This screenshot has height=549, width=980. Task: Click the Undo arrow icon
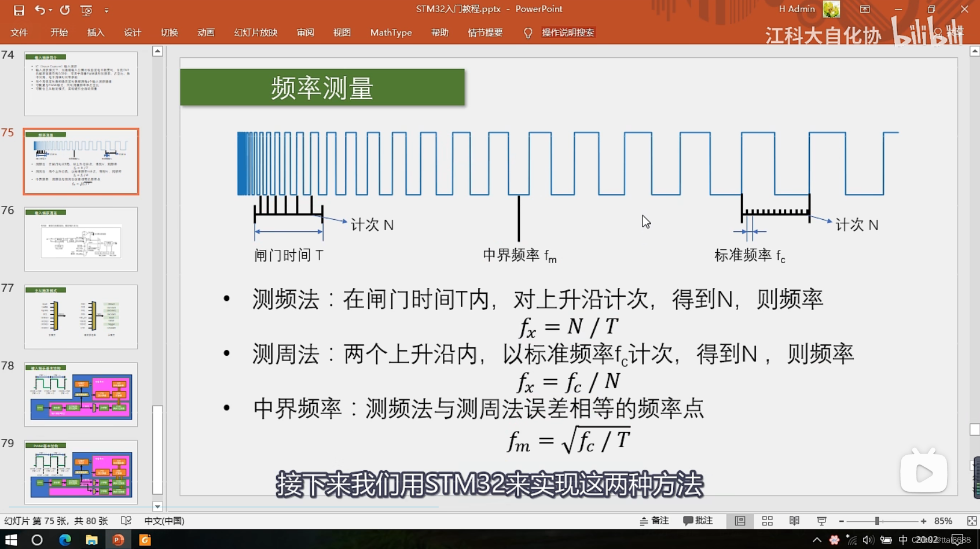[39, 10]
